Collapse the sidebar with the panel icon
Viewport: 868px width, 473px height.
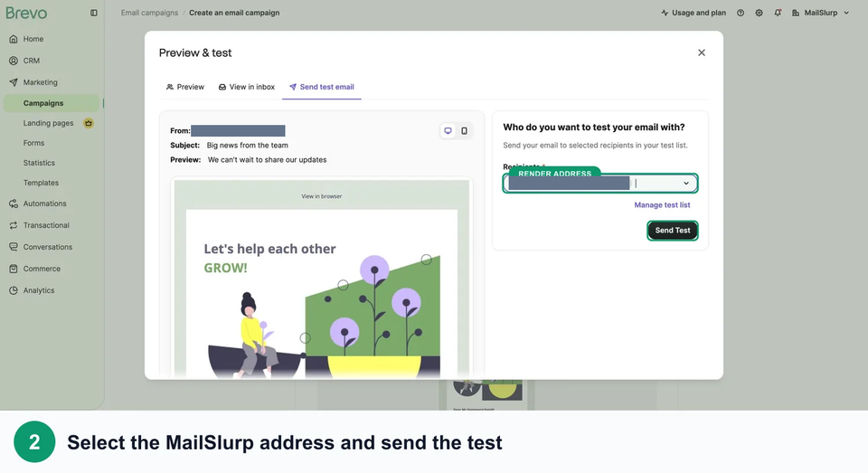[93, 13]
